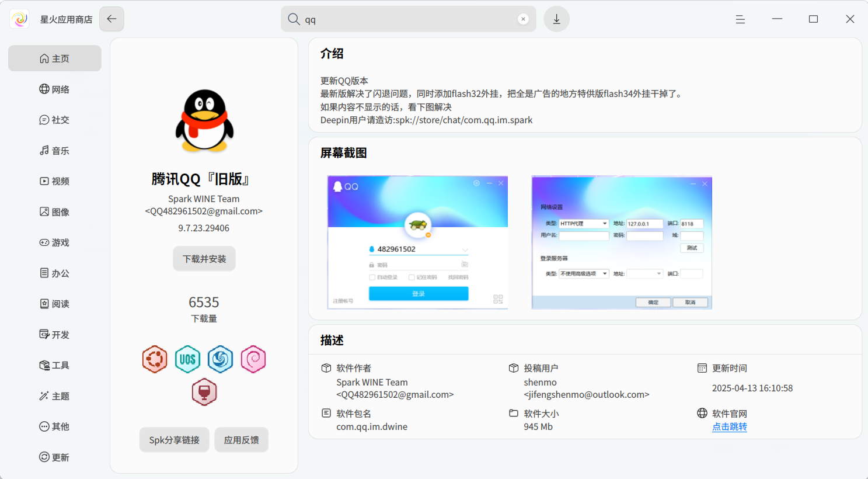Follow the 点击跳转 website link
This screenshot has height=479, width=868.
(x=730, y=427)
